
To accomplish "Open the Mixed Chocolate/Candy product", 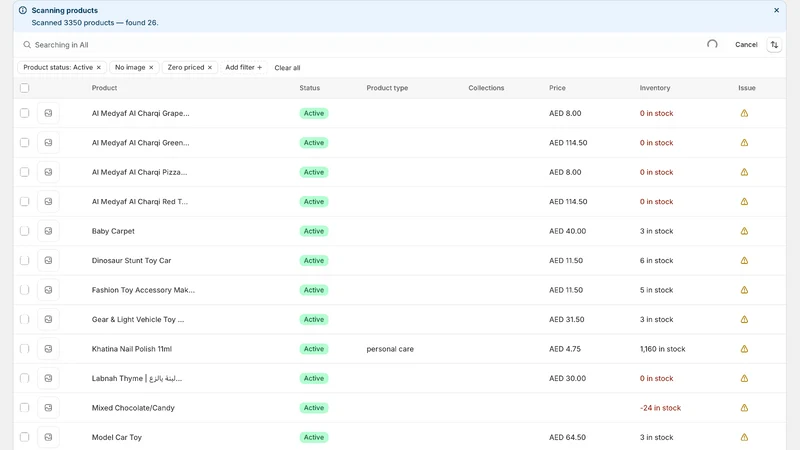I will pyautogui.click(x=133, y=408).
